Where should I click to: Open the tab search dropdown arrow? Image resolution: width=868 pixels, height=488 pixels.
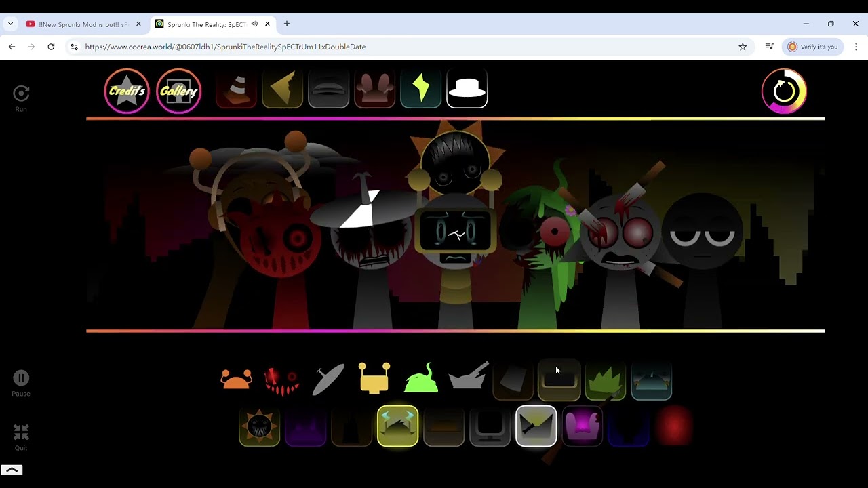pyautogui.click(x=10, y=24)
